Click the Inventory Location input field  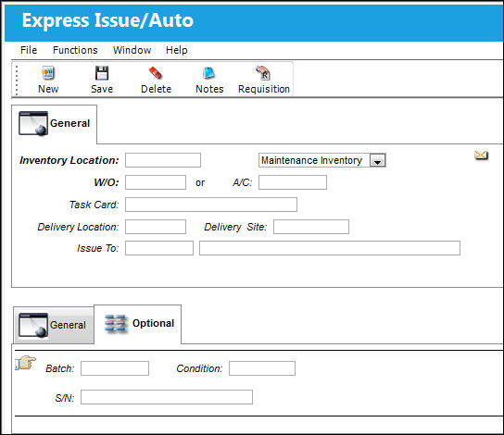163,160
